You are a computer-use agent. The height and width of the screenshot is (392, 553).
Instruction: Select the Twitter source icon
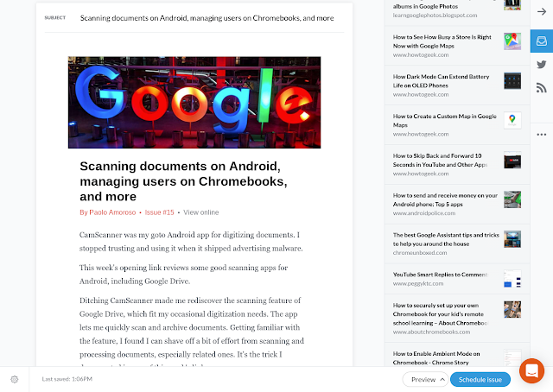542,64
